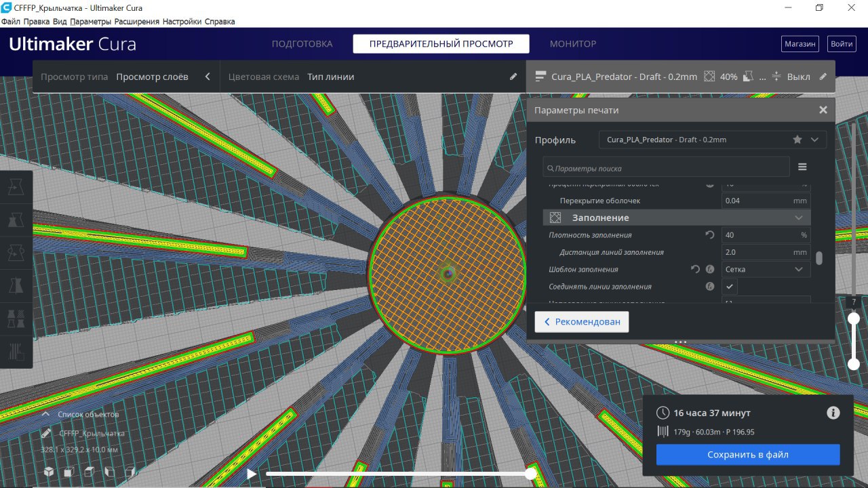This screenshot has height=488, width=868.
Task: Edit the color scheme with pencil icon
Action: click(513, 77)
